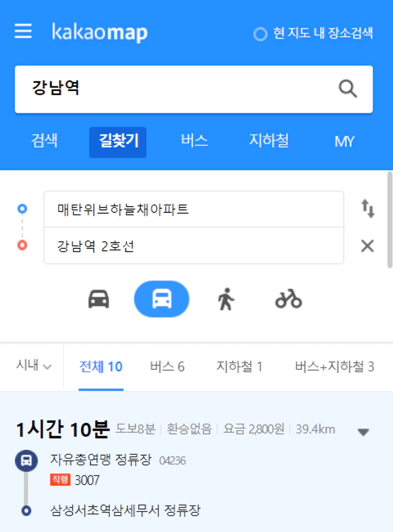The width and height of the screenshot is (393, 532).
Task: Open the 검색 tab
Action: tap(44, 141)
